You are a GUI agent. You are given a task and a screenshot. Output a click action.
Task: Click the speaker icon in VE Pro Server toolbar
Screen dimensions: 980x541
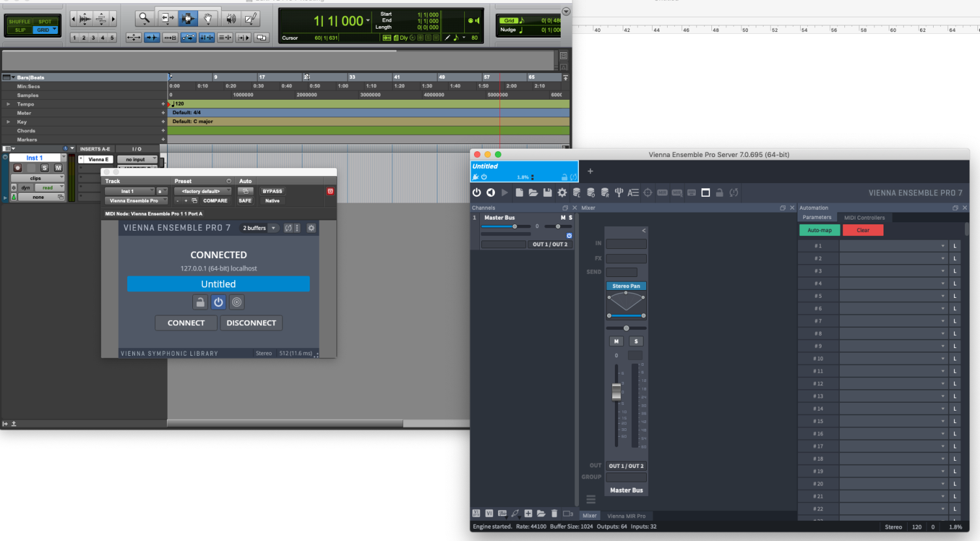click(x=490, y=192)
